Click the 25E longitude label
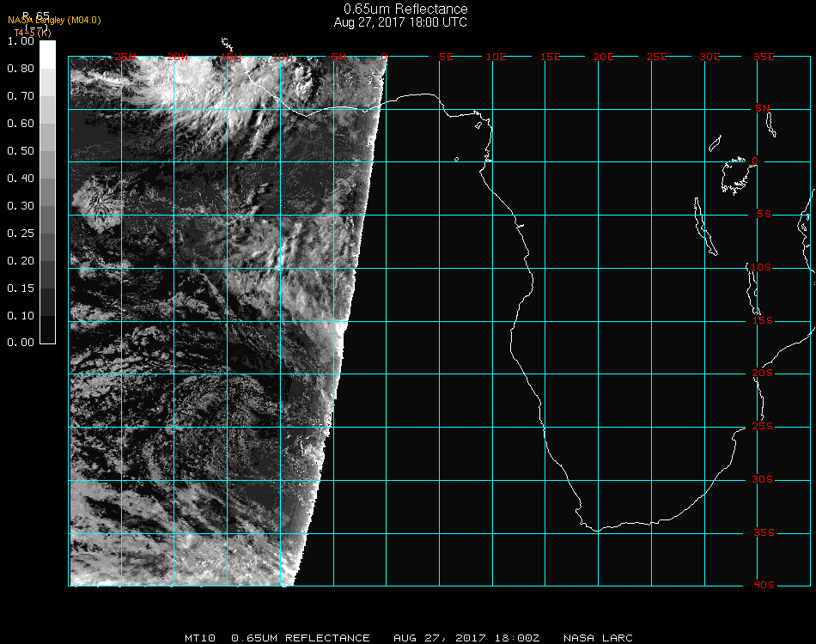Screen dimensions: 816x644 [x=656, y=57]
